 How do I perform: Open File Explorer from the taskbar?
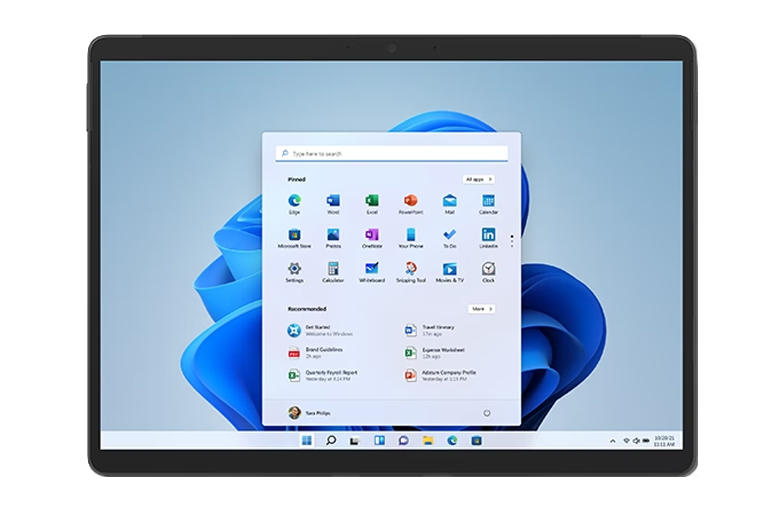click(428, 440)
